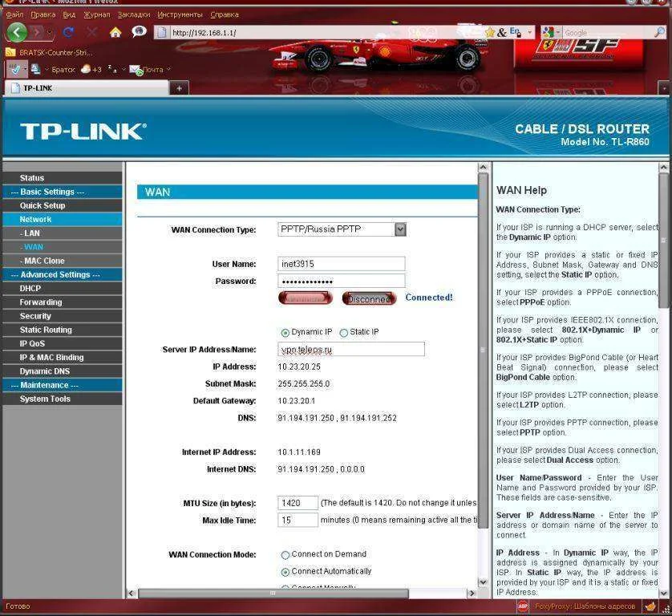Open the Справка menu

pyautogui.click(x=225, y=14)
